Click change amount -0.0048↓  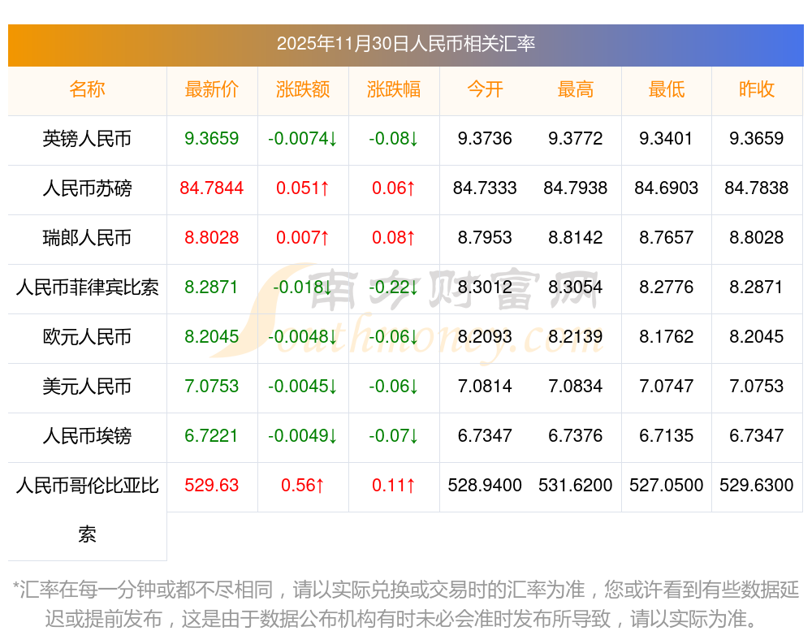pyautogui.click(x=302, y=337)
